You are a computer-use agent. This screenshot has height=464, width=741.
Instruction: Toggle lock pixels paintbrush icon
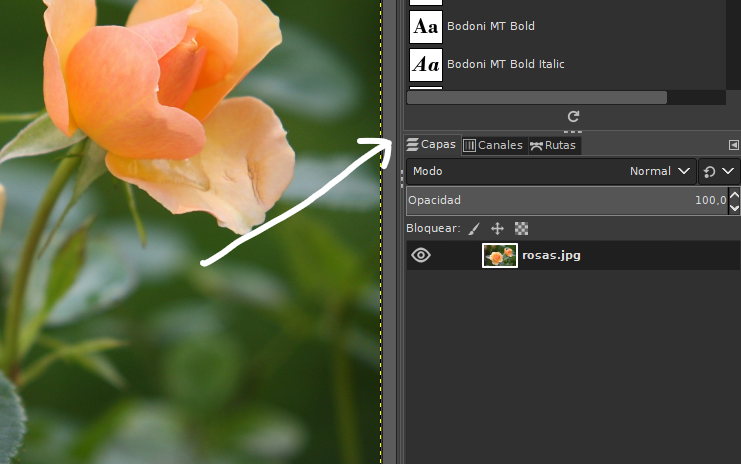(x=475, y=228)
